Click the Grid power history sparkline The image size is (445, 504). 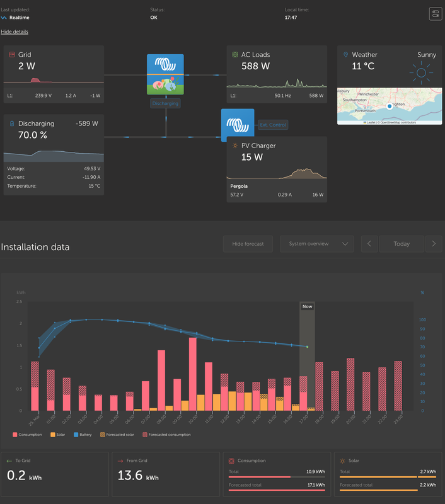[x=54, y=81]
